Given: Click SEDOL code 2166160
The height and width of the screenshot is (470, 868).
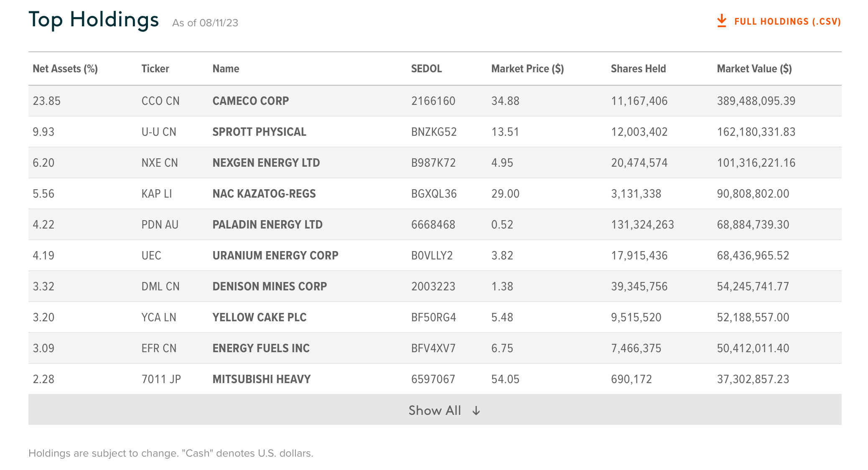Looking at the screenshot, I should (x=433, y=101).
